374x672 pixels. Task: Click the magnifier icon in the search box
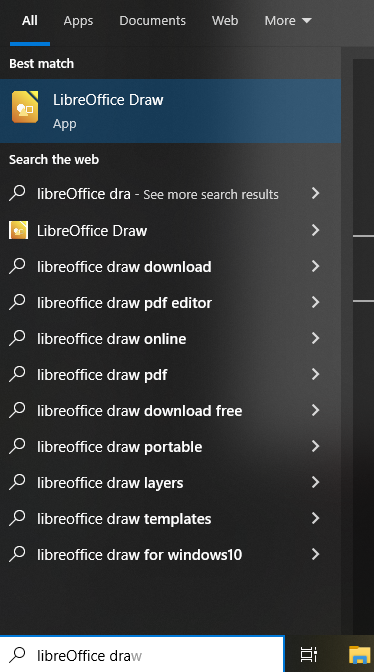(17, 654)
